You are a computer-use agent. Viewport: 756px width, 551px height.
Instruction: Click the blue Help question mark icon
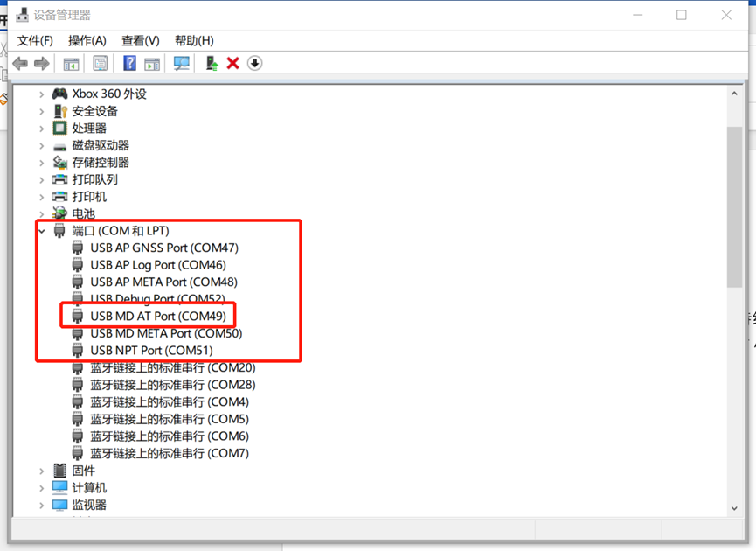pyautogui.click(x=129, y=64)
